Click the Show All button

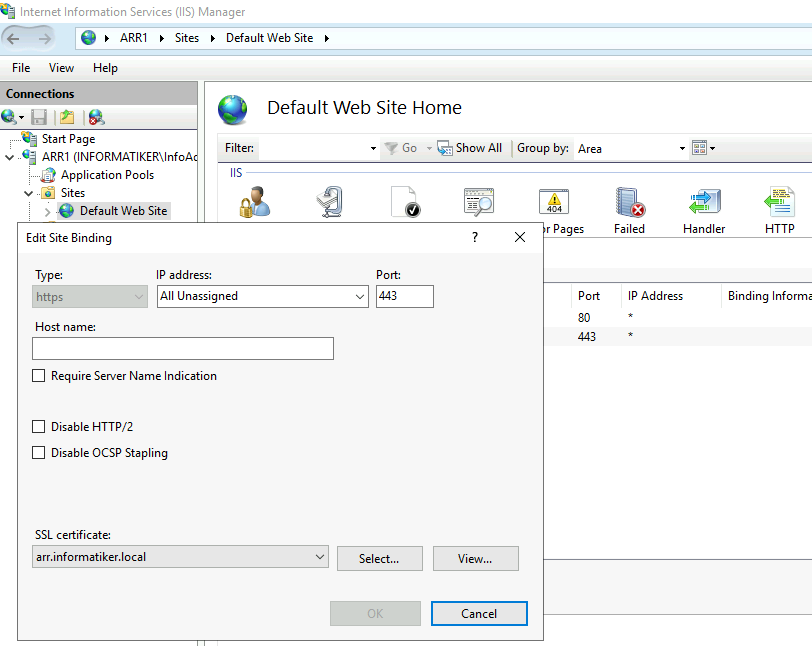click(469, 148)
